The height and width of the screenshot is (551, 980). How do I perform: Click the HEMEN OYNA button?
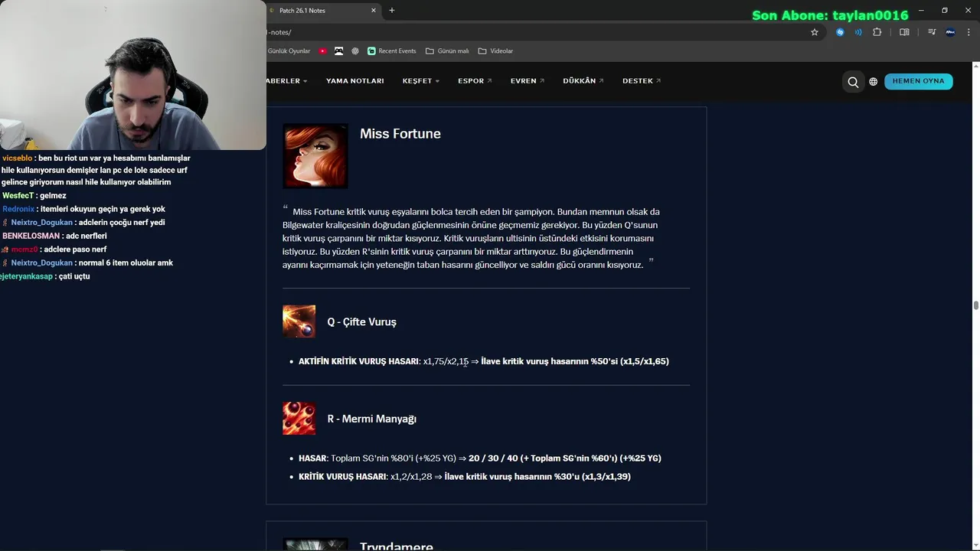click(919, 81)
